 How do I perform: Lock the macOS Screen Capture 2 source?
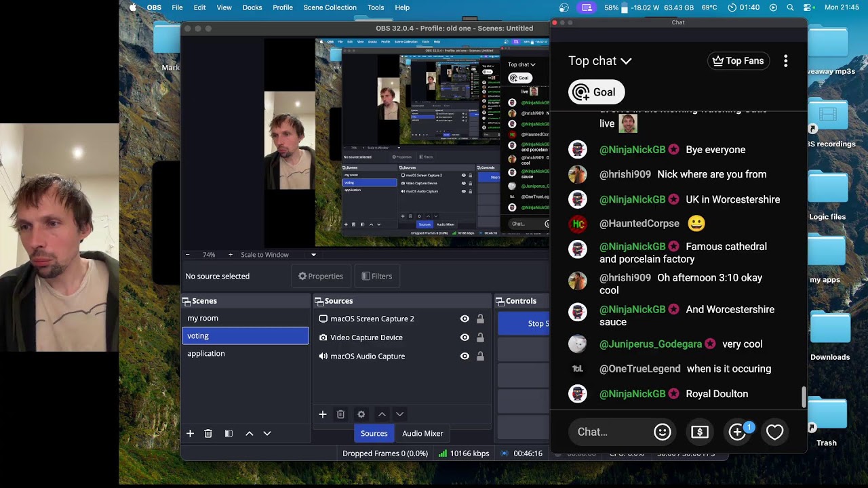(480, 319)
